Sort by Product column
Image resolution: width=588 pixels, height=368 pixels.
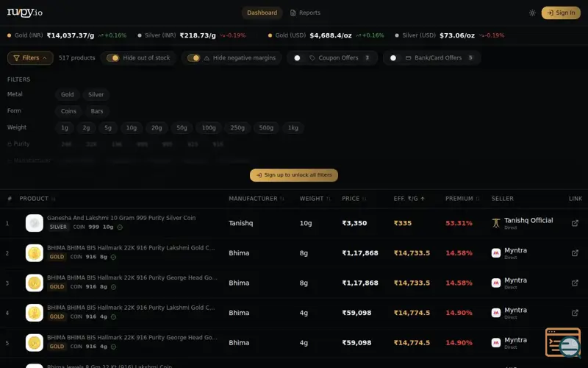[x=37, y=199]
